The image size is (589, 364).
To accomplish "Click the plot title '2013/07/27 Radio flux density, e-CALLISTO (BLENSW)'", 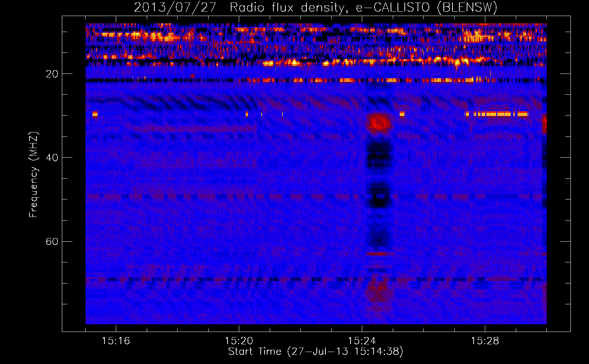I will (316, 7).
